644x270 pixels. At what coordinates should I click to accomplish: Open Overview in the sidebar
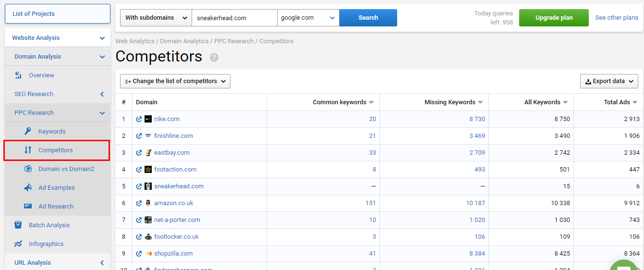coord(41,75)
